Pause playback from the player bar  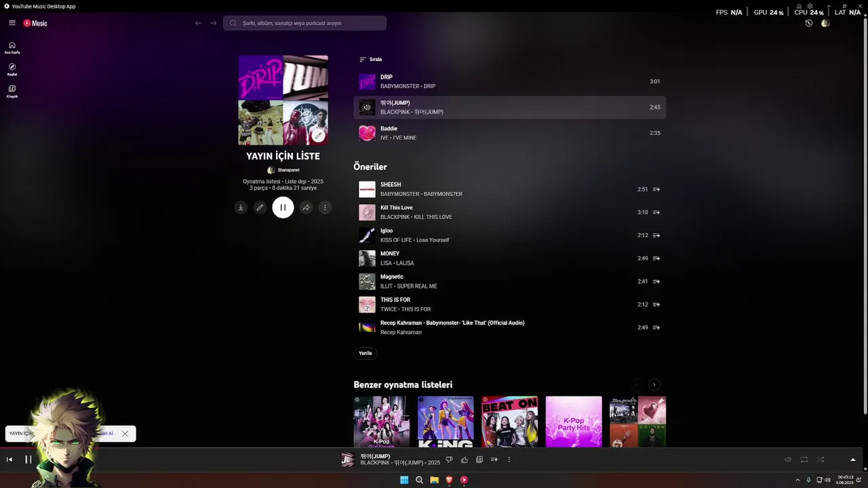[x=28, y=460]
